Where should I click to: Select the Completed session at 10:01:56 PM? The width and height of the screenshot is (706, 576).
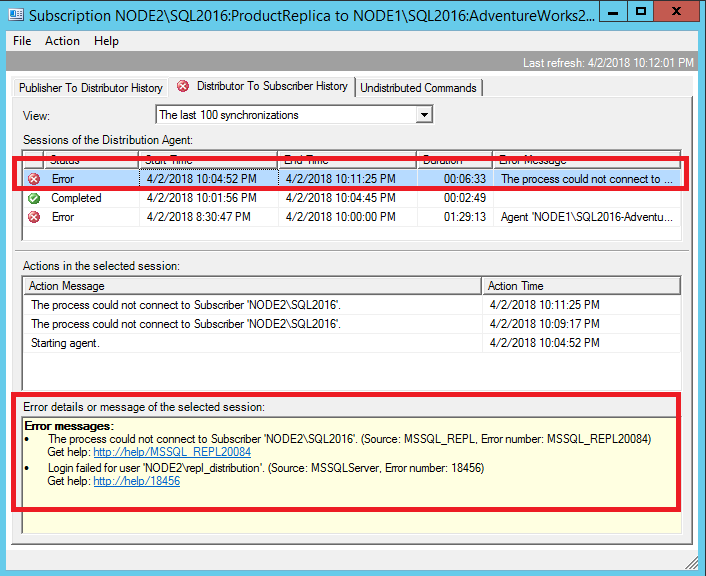[200, 198]
